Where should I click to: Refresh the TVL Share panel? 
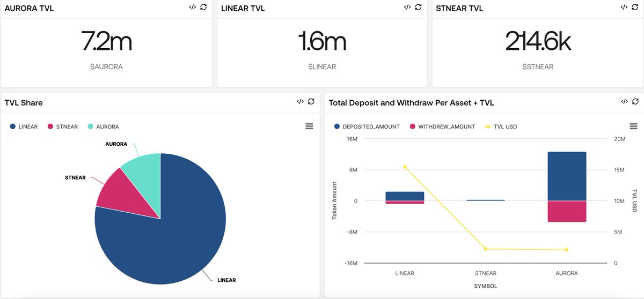click(311, 101)
